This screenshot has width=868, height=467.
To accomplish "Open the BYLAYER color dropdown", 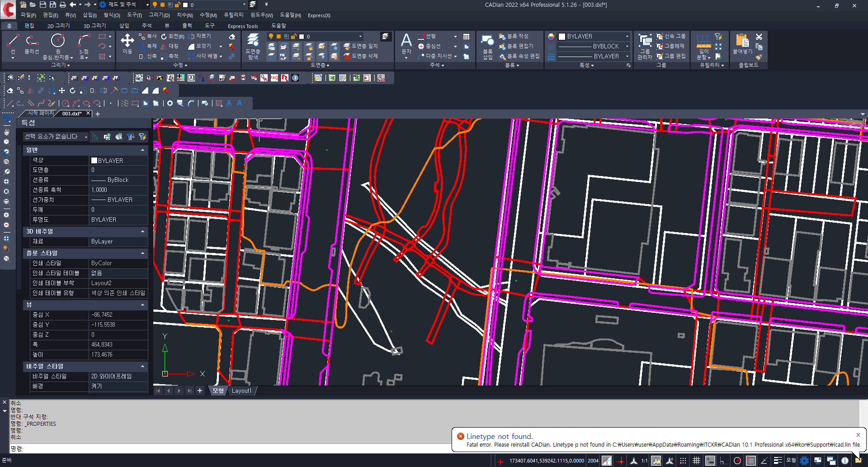I will tap(594, 37).
